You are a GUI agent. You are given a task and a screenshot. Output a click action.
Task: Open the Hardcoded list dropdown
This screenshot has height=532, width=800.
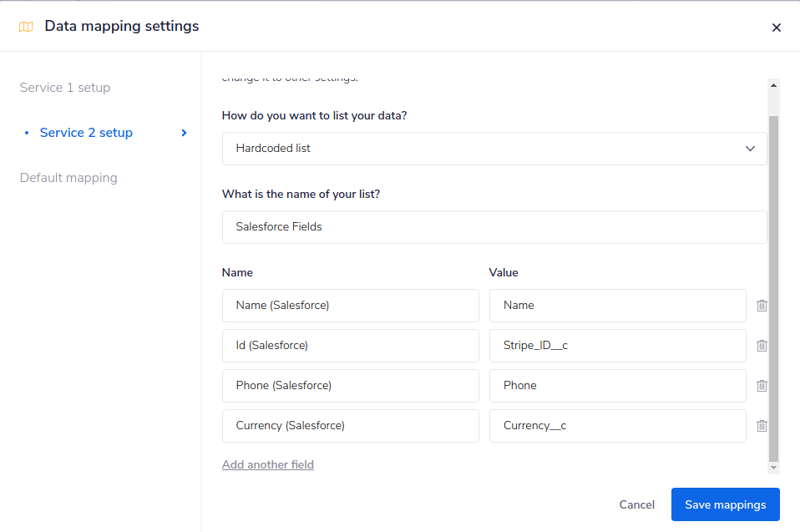(x=494, y=149)
